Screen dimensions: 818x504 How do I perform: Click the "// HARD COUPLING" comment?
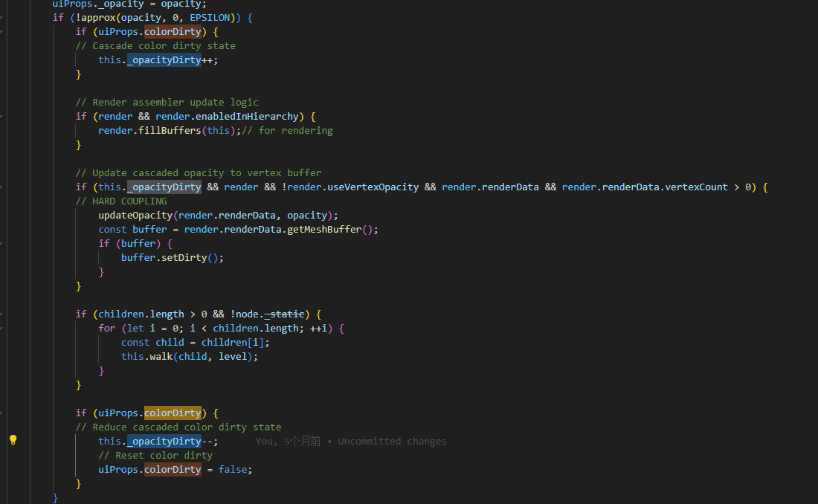click(x=121, y=201)
